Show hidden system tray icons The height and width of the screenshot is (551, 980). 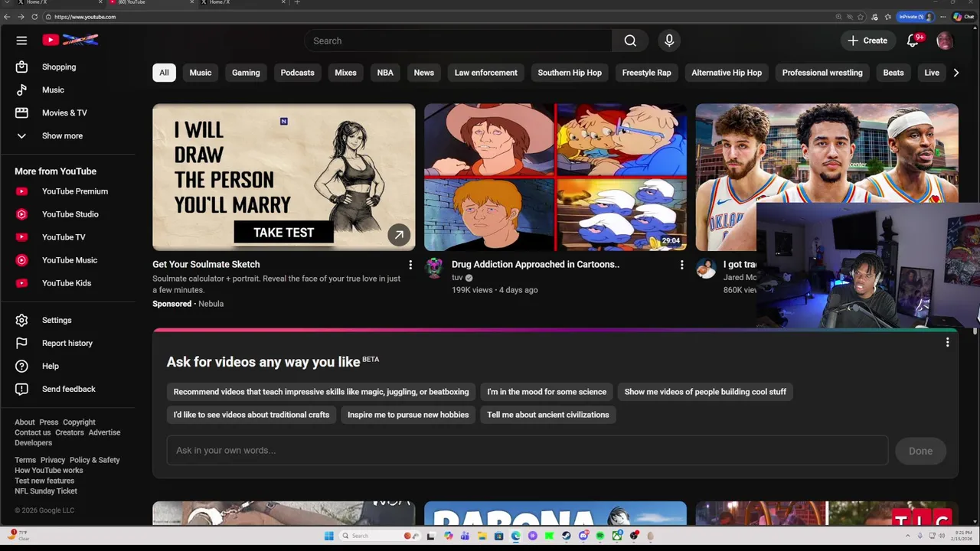908,536
